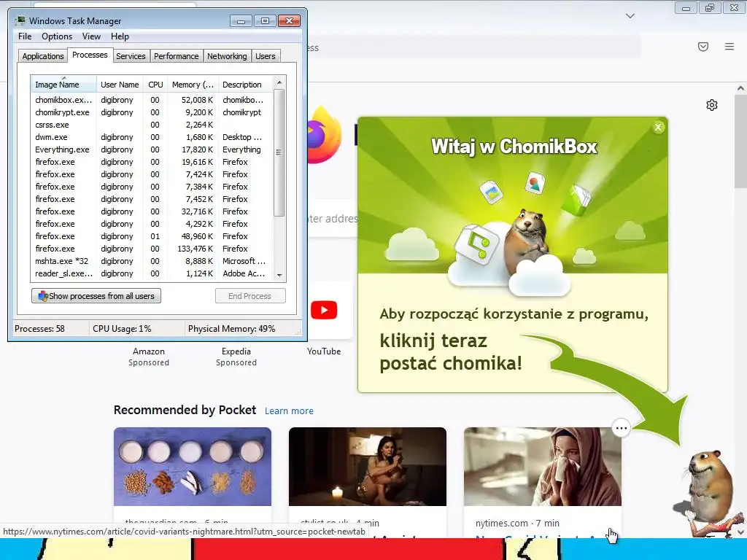Close the ChomikBox welcome popup
The height and width of the screenshot is (560, 747).
[x=658, y=127]
